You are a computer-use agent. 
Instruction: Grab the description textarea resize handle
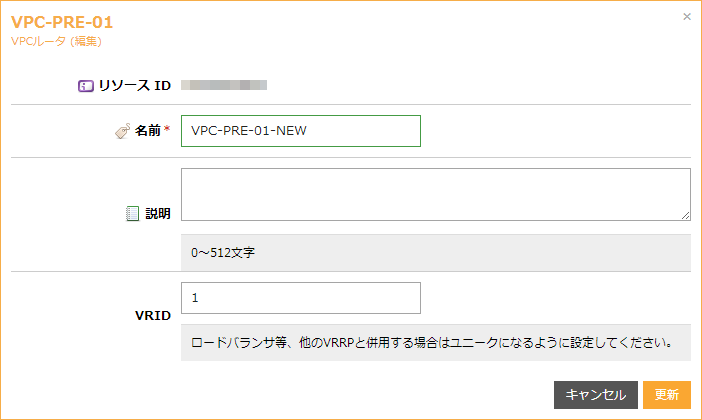685,215
